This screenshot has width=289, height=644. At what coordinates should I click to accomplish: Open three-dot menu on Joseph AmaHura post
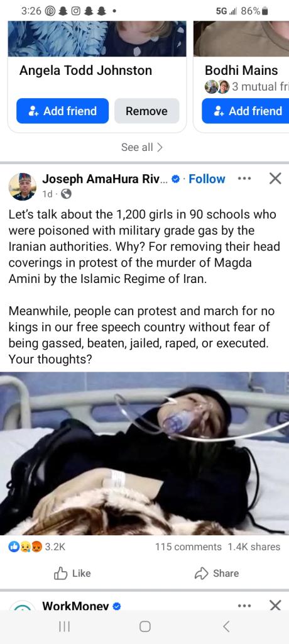(244, 179)
